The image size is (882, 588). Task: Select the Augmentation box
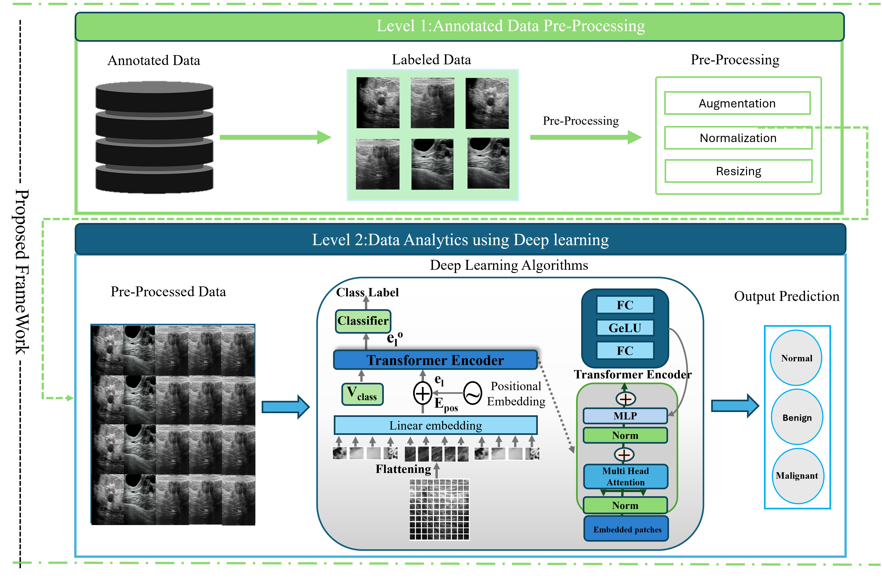point(737,103)
